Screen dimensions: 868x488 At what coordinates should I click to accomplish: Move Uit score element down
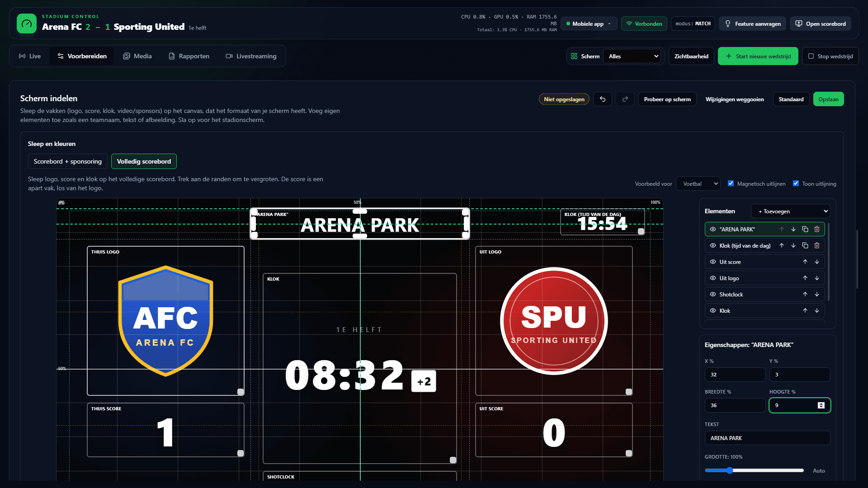817,262
